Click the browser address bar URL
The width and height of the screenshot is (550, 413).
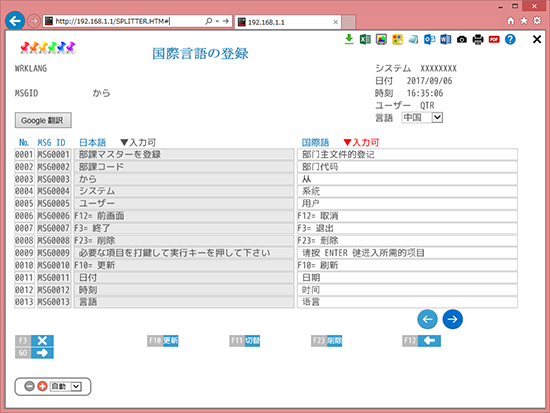coord(112,21)
